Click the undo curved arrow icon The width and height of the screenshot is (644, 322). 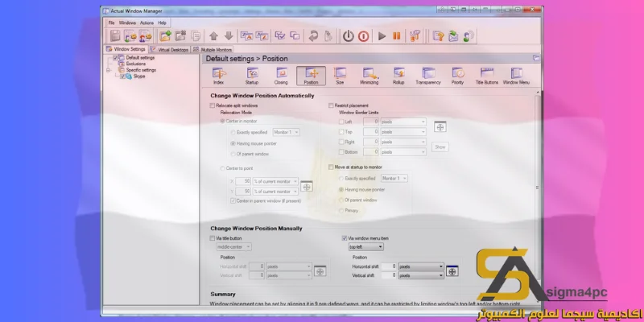pyautogui.click(x=313, y=36)
